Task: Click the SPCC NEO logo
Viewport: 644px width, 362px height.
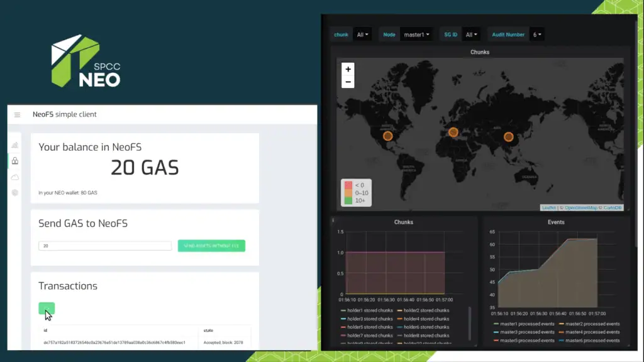Action: click(x=86, y=61)
